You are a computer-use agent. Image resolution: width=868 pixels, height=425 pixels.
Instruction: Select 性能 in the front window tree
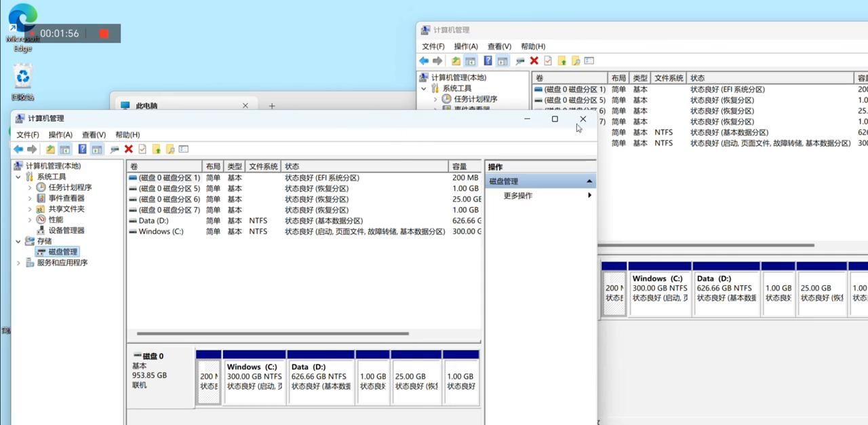(56, 219)
